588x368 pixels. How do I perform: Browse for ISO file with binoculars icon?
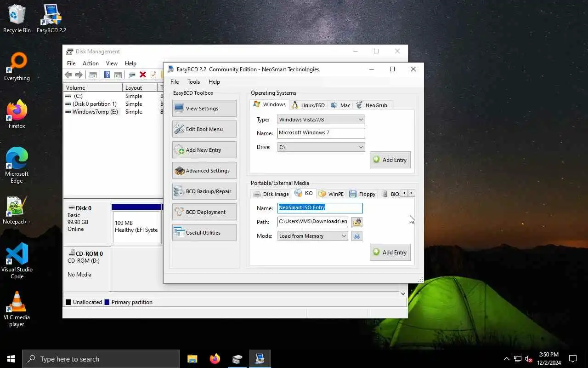click(357, 222)
